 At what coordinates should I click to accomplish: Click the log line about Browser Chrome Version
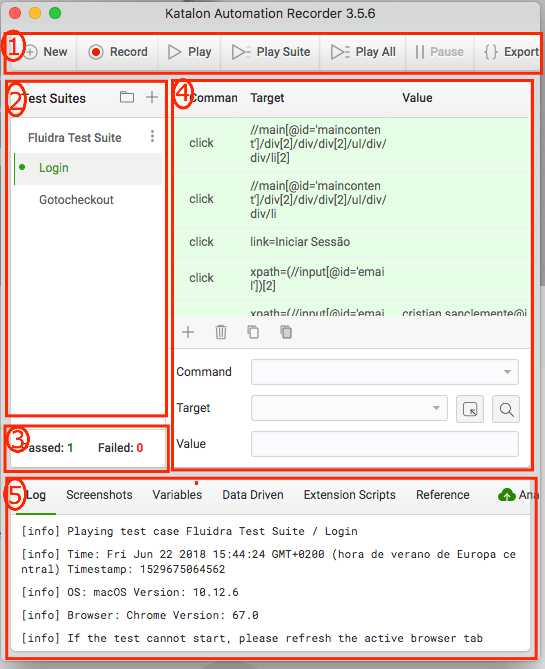[140, 615]
